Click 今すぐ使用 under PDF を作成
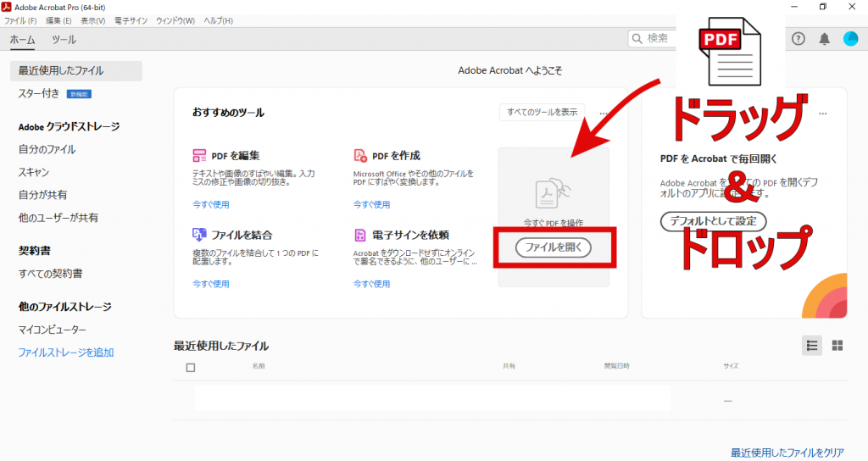868x461 pixels. [x=371, y=204]
